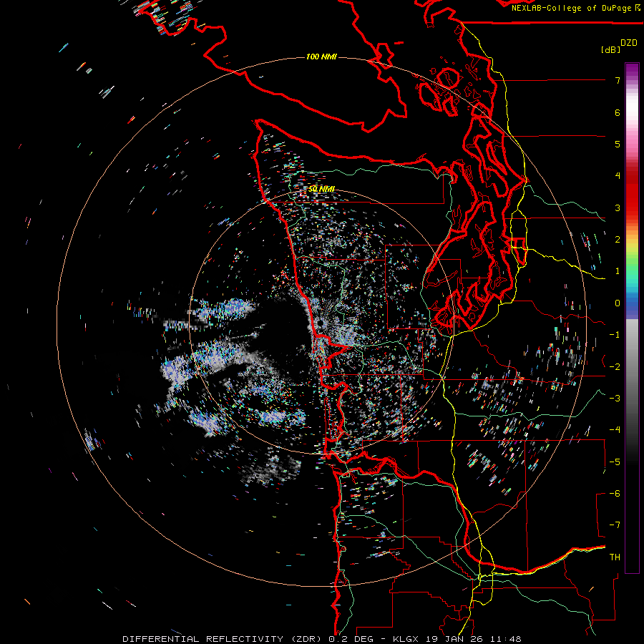Screen dimensions: 644x644
Task: Click the 7 dB scale label
Action: pos(618,80)
